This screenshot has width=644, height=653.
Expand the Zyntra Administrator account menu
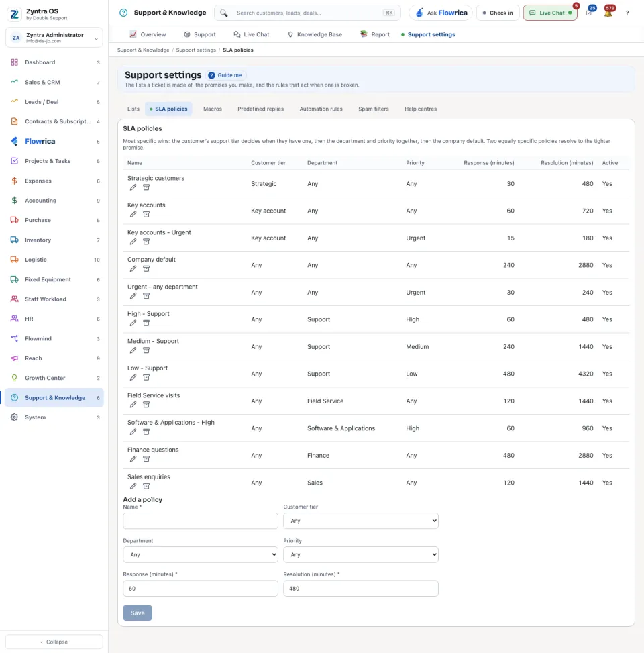click(x=54, y=38)
